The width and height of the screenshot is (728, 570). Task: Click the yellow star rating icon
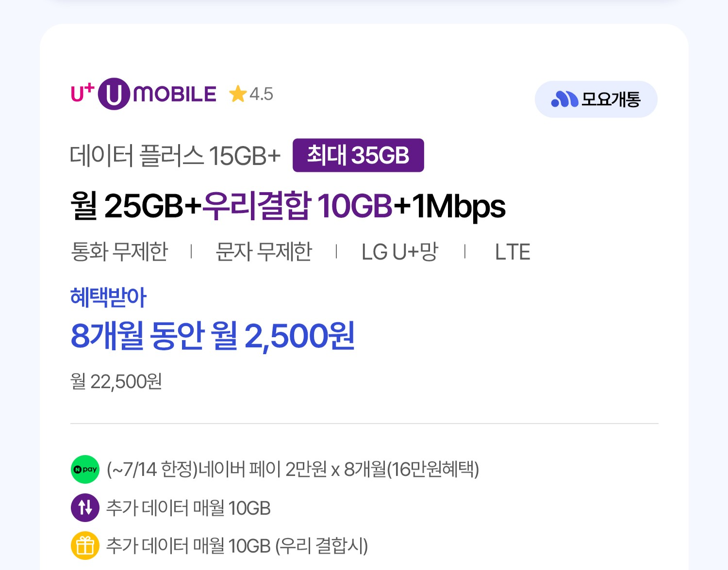tap(238, 94)
